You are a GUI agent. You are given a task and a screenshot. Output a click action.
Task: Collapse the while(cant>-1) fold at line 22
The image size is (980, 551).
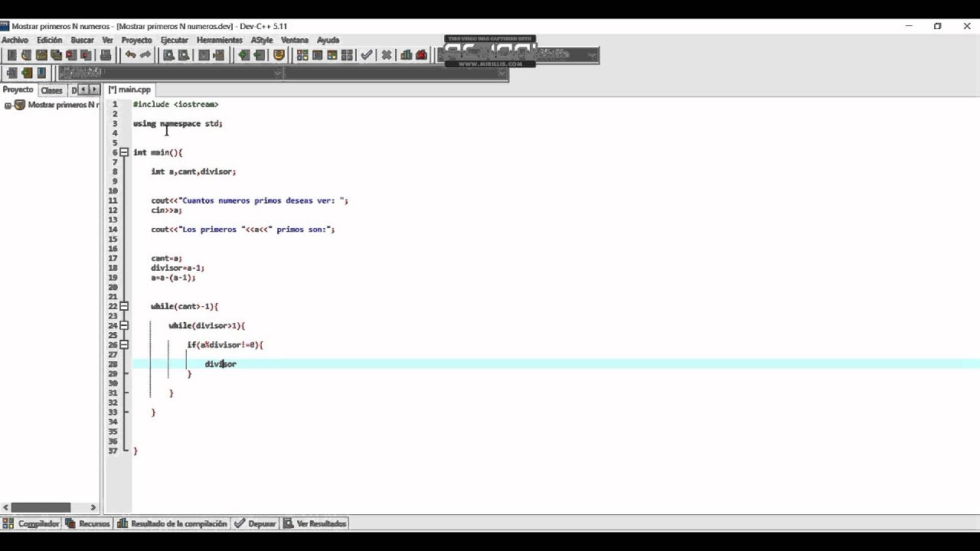(x=124, y=306)
